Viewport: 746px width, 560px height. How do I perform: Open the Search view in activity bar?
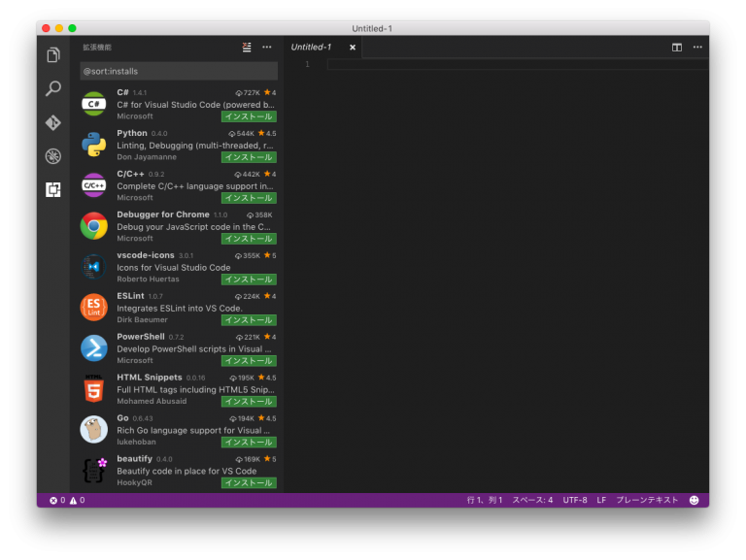point(53,88)
